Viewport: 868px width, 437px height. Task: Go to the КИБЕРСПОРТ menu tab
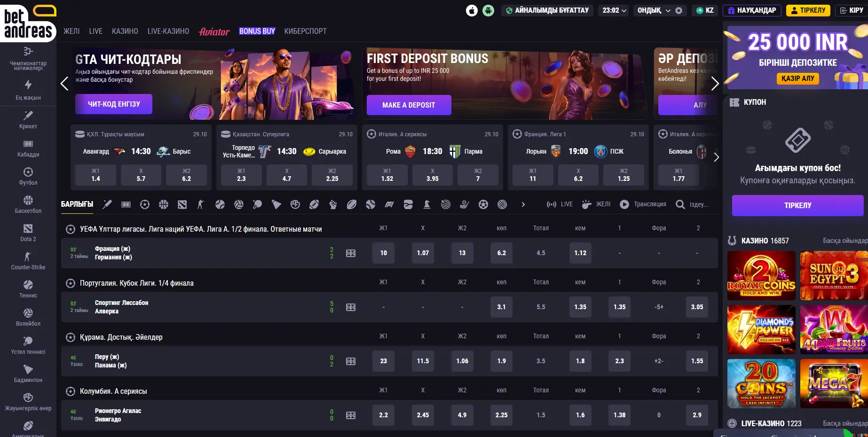pyautogui.click(x=305, y=31)
